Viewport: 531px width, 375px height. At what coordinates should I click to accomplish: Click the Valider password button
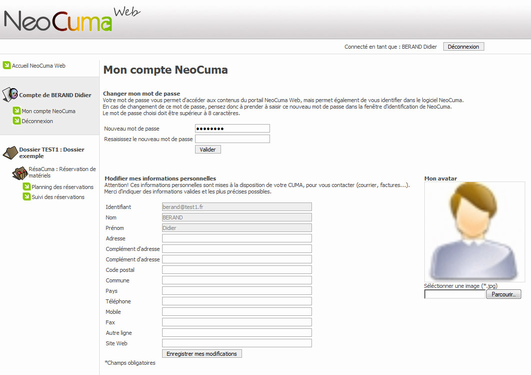[208, 149]
